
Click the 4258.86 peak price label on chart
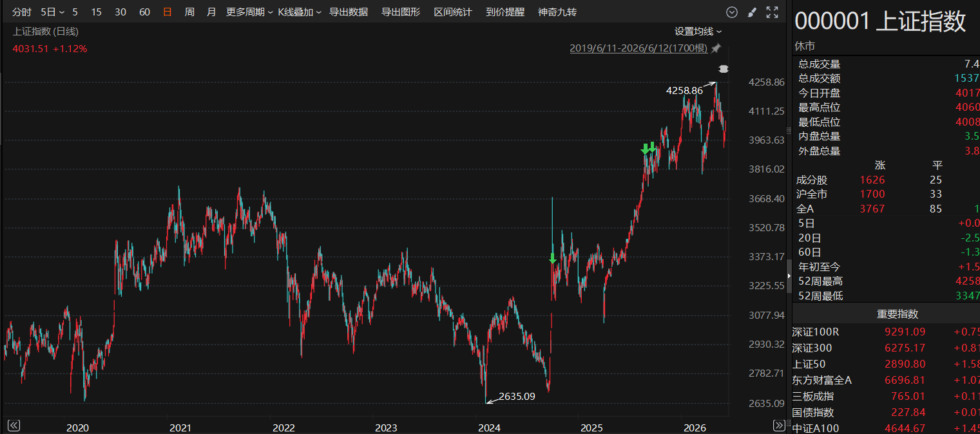point(684,91)
